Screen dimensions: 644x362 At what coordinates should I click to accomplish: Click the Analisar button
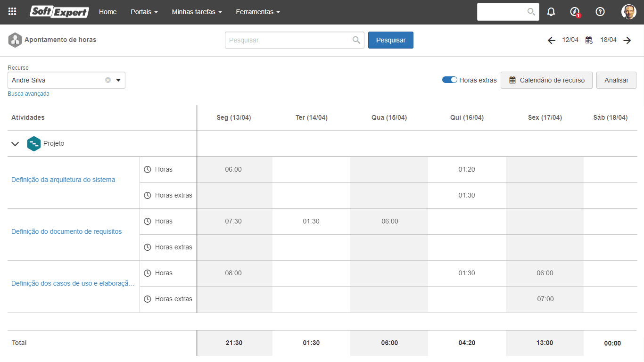[x=616, y=80]
